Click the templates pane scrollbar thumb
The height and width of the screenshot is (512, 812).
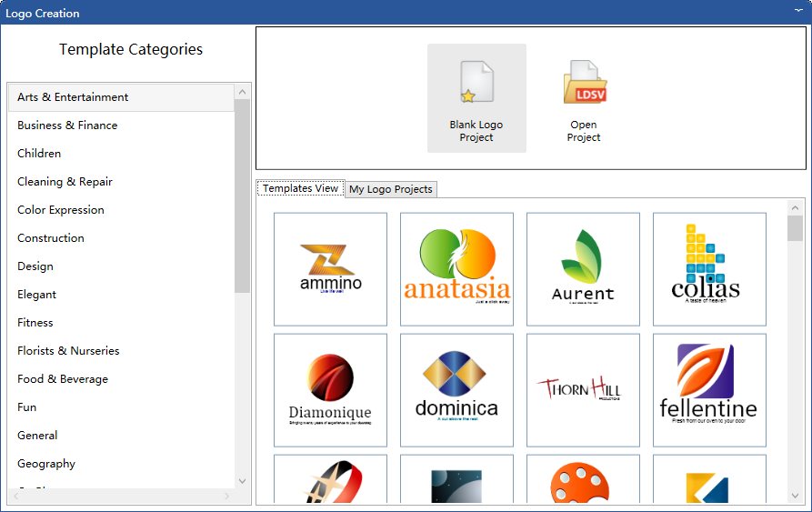pyautogui.click(x=796, y=228)
